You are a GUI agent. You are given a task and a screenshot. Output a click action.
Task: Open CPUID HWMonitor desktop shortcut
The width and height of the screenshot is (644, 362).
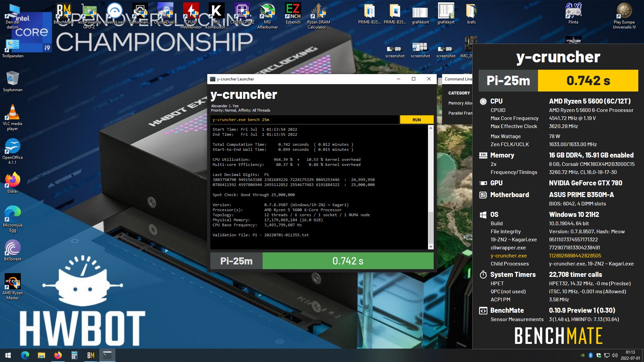pyautogui.click(x=191, y=16)
